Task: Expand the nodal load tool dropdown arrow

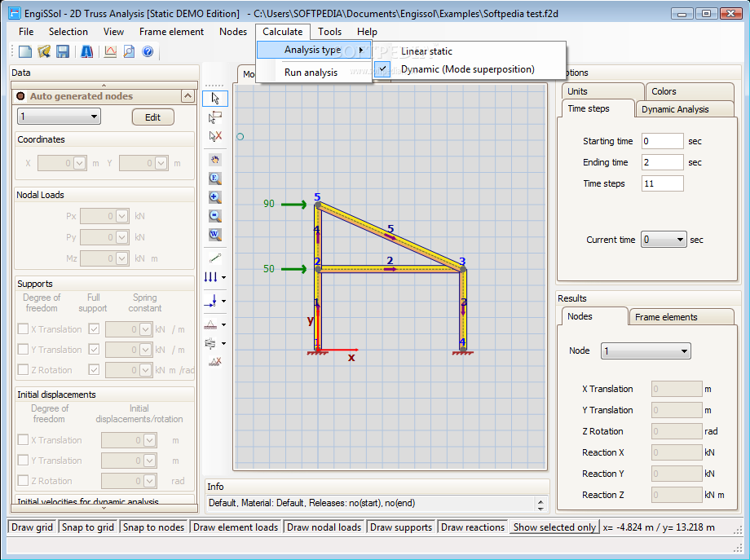Action: click(x=223, y=302)
